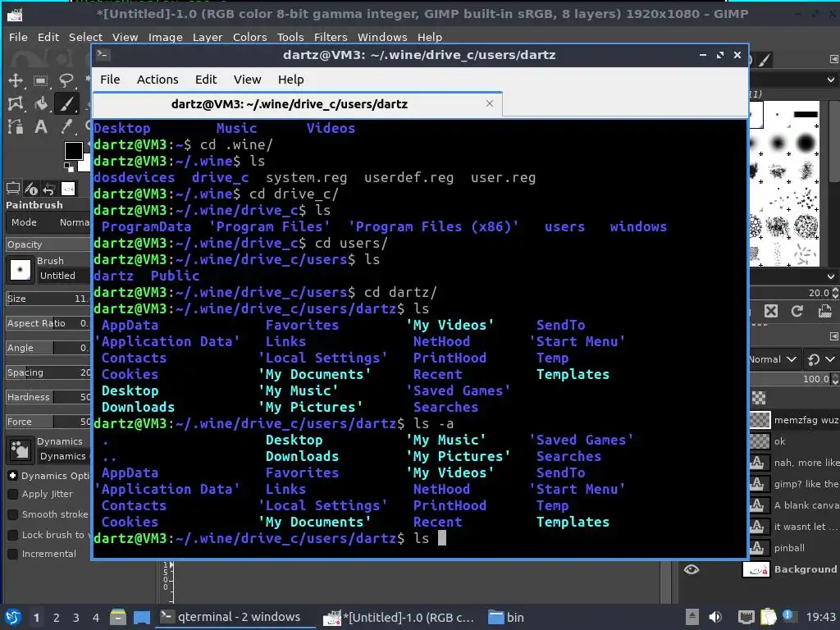Open the layer mode switch dropdown
Screen dimensions: 840x630
(821, 359)
